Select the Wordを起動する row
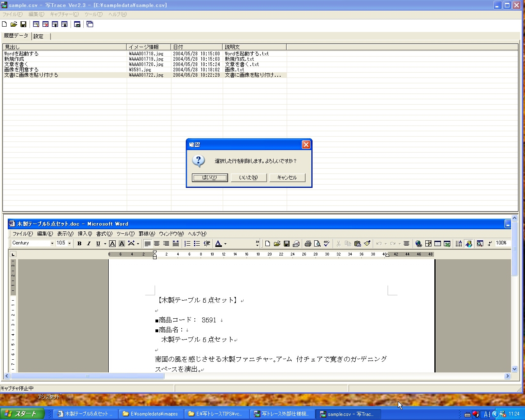The width and height of the screenshot is (525, 420). tap(145, 54)
